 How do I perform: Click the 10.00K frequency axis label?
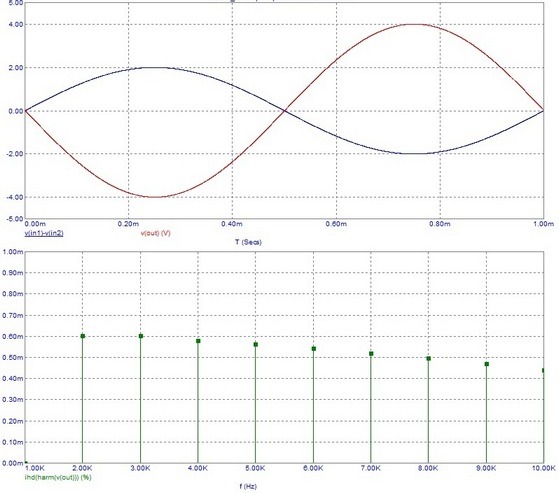pos(543,468)
